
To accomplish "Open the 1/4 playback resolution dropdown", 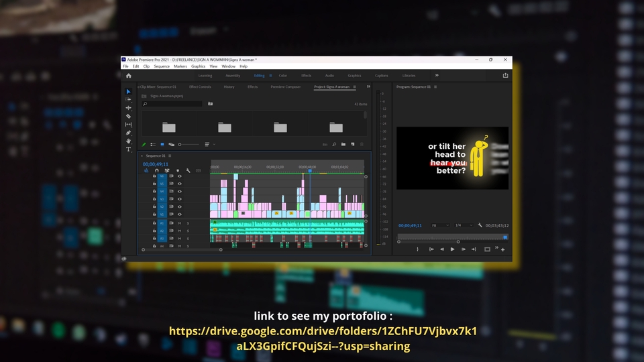I will 464,225.
